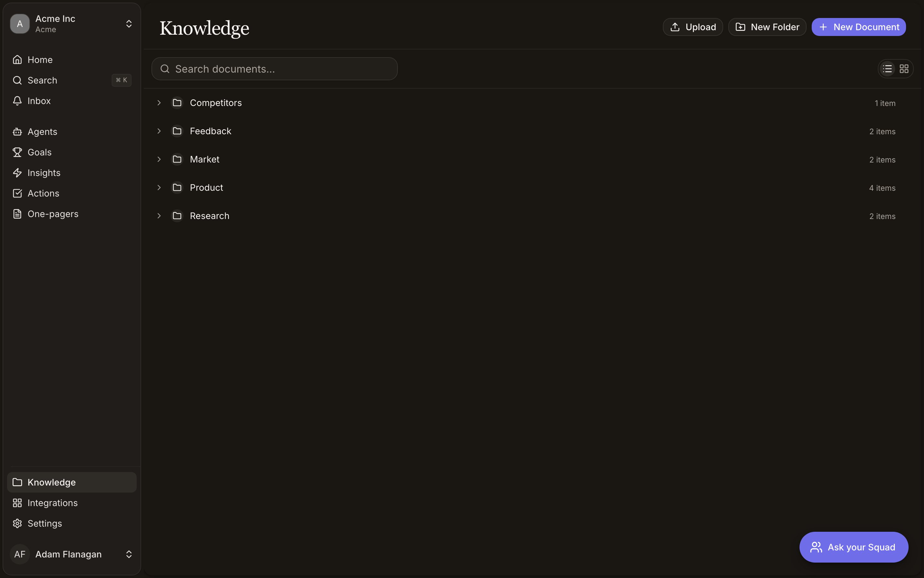The width and height of the screenshot is (924, 578).
Task: Click the Integrations grid icon
Action: [17, 503]
